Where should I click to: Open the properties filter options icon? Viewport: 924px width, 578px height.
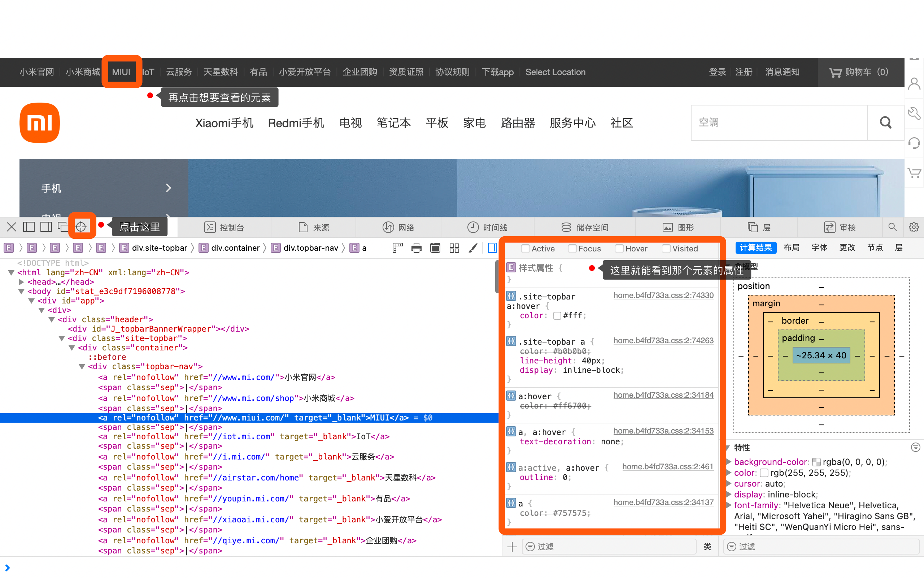point(916,447)
